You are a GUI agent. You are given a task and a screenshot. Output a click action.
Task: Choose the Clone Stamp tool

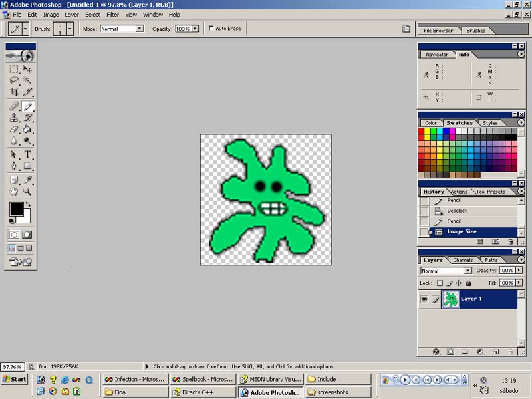[14, 118]
